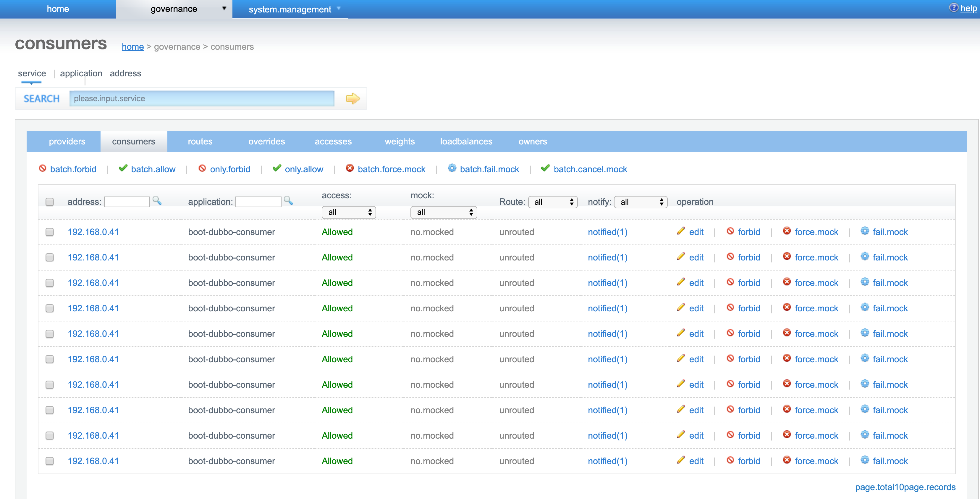The height and width of the screenshot is (499, 980).
Task: Click the forbid text link in last row
Action: click(x=749, y=461)
